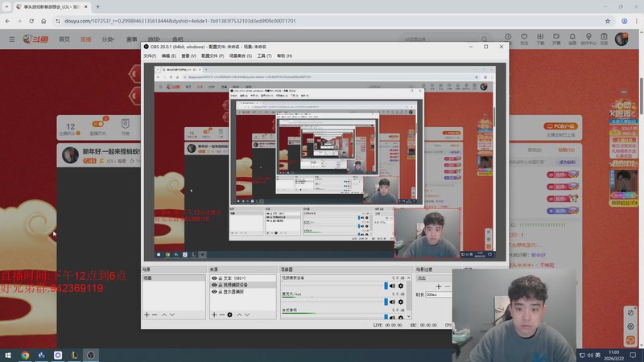The height and width of the screenshot is (362, 644).
Task: Remove the selected scene with the minus icon
Action: tap(155, 315)
